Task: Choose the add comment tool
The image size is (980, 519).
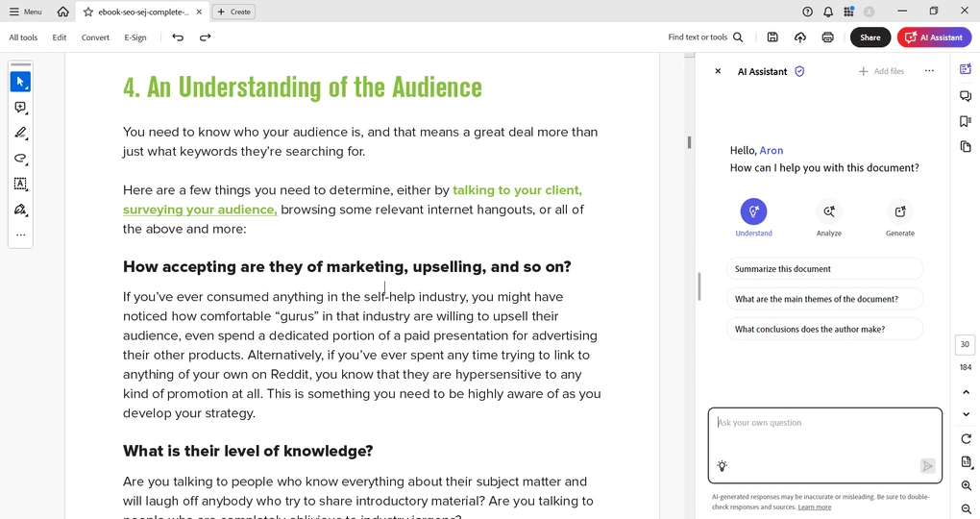Action: 20,108
